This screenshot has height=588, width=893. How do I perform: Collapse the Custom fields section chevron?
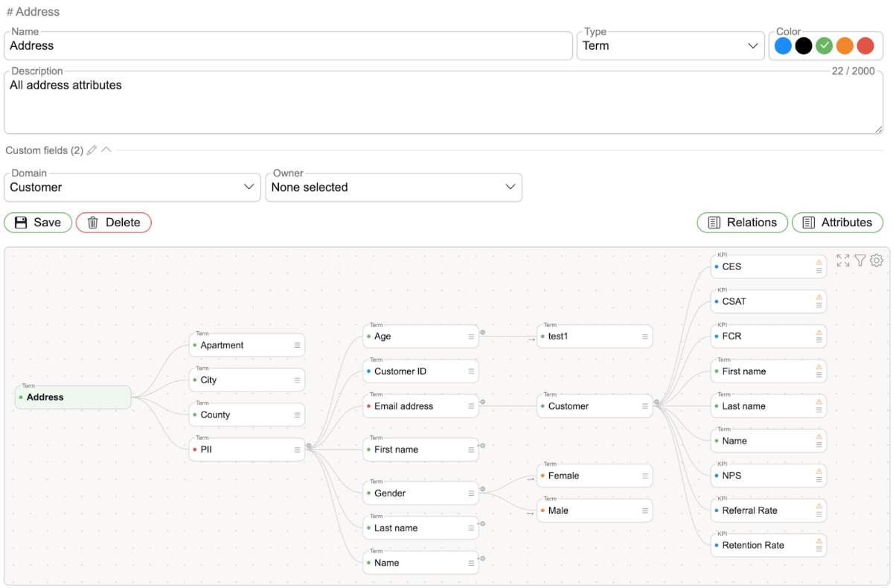pos(106,150)
